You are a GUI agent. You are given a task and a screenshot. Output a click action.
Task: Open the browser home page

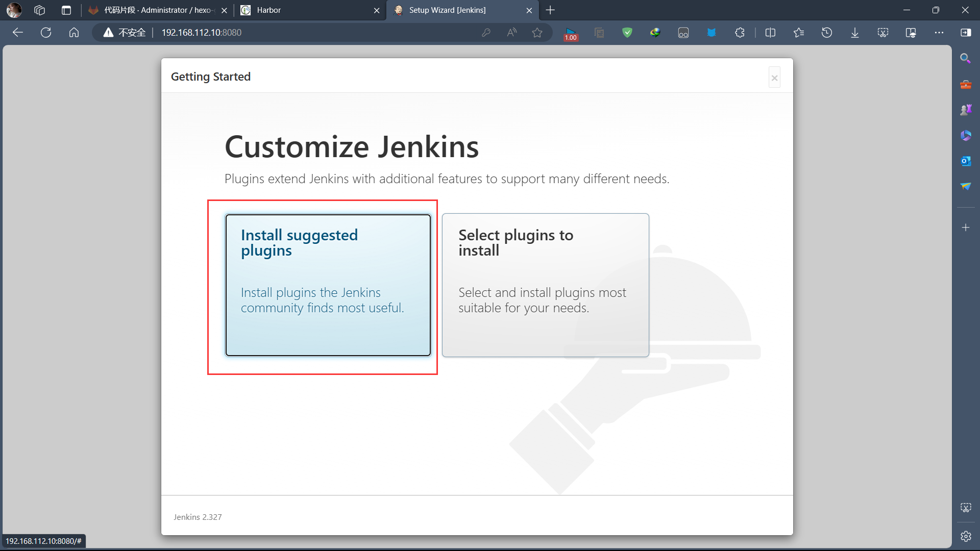coord(74,33)
